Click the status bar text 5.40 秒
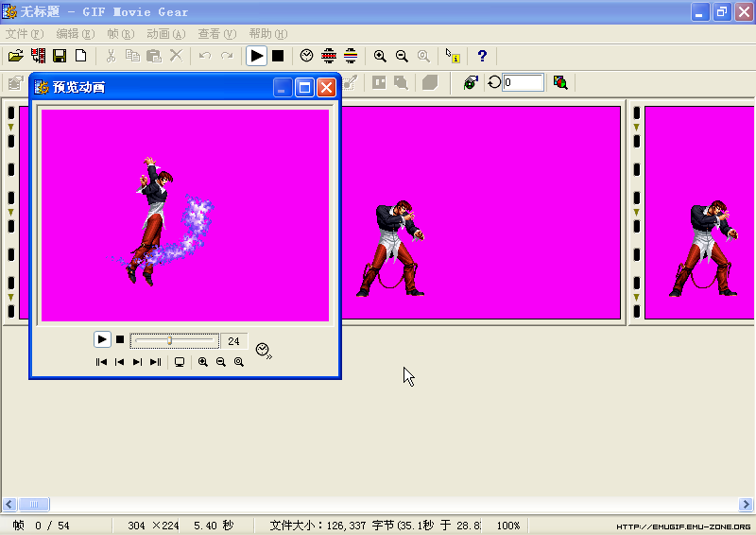 tap(214, 526)
